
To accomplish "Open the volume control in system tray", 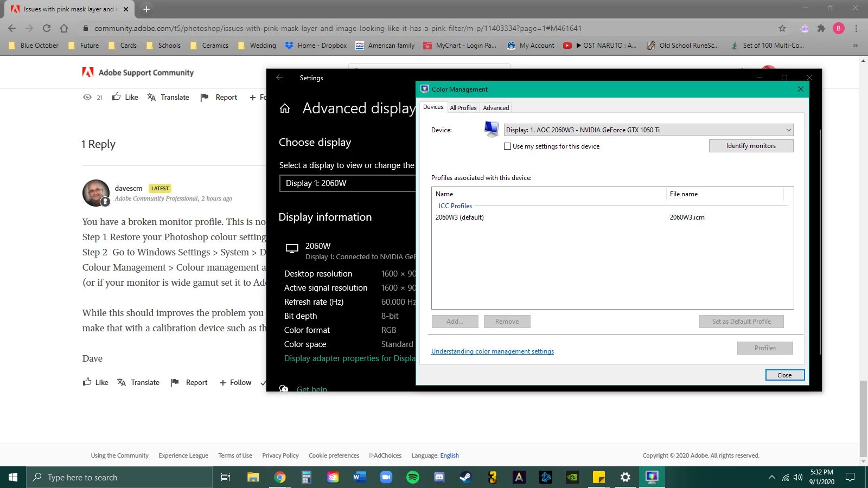I will click(x=798, y=477).
